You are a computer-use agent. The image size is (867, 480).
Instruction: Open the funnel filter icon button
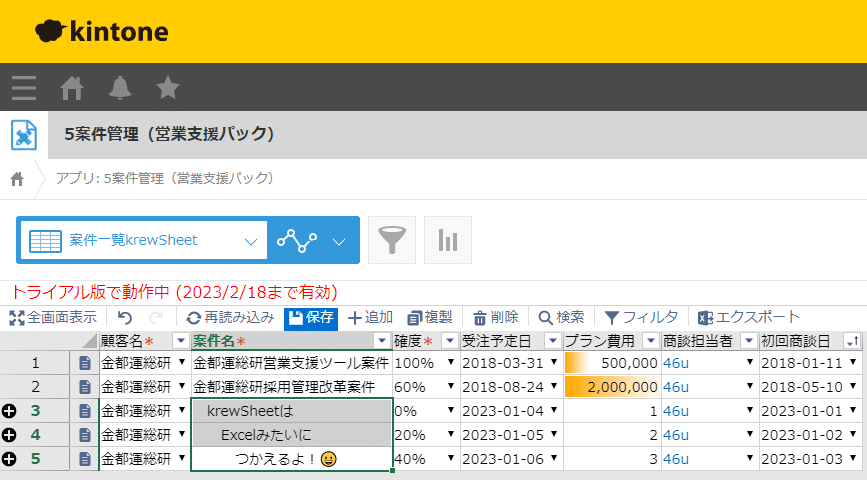[x=391, y=240]
